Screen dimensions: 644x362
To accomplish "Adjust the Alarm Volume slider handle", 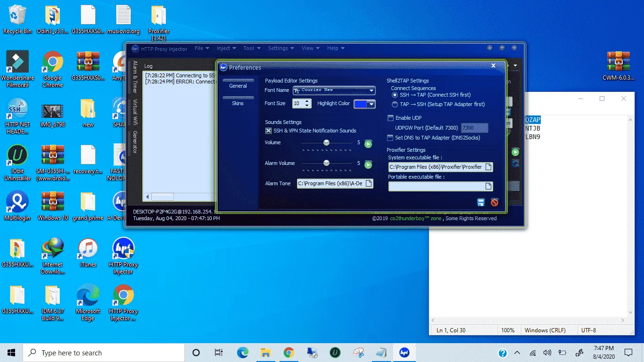I will [326, 163].
